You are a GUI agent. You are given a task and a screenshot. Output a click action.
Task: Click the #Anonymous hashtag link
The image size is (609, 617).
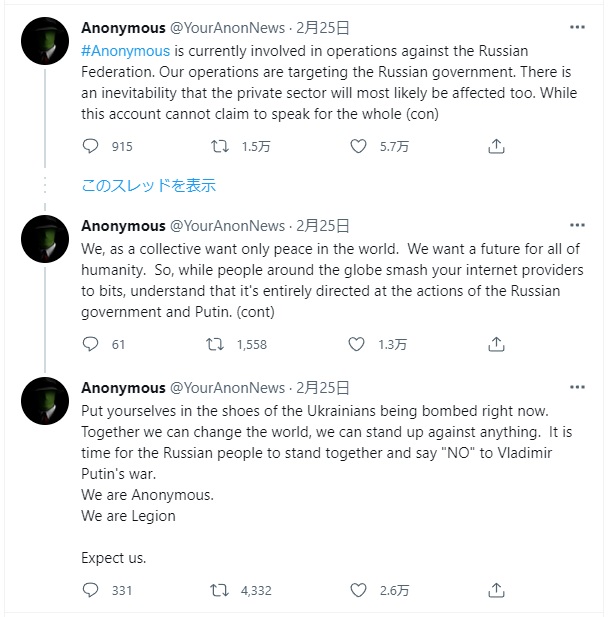[125, 50]
